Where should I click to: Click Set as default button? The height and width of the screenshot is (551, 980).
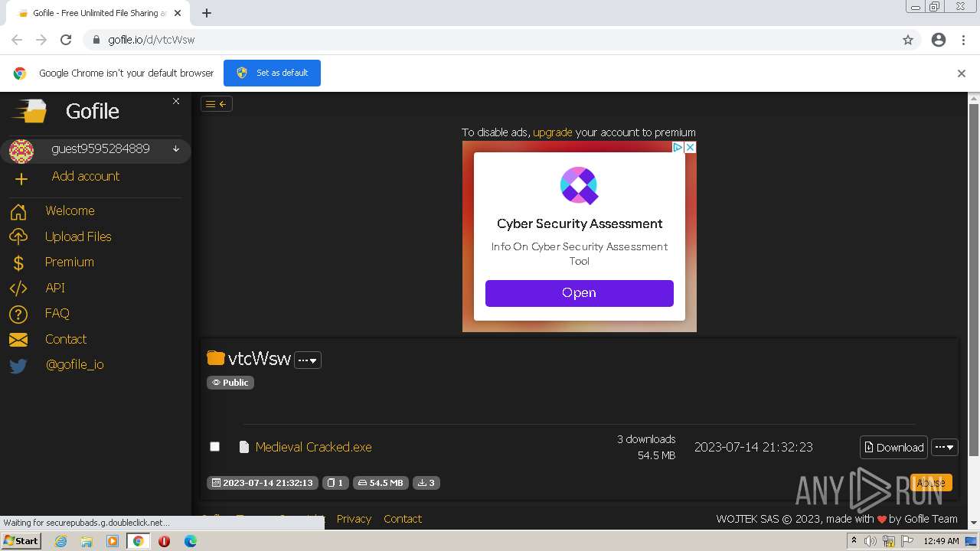coord(272,73)
